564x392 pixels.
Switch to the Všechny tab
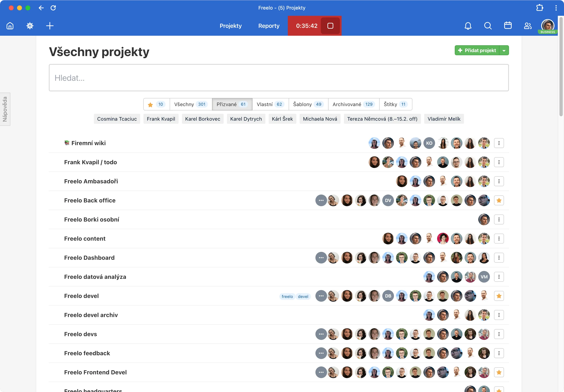click(x=191, y=104)
